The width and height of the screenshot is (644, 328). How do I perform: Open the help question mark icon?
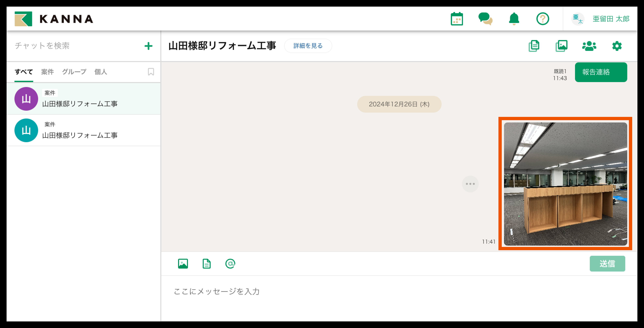[x=542, y=19]
